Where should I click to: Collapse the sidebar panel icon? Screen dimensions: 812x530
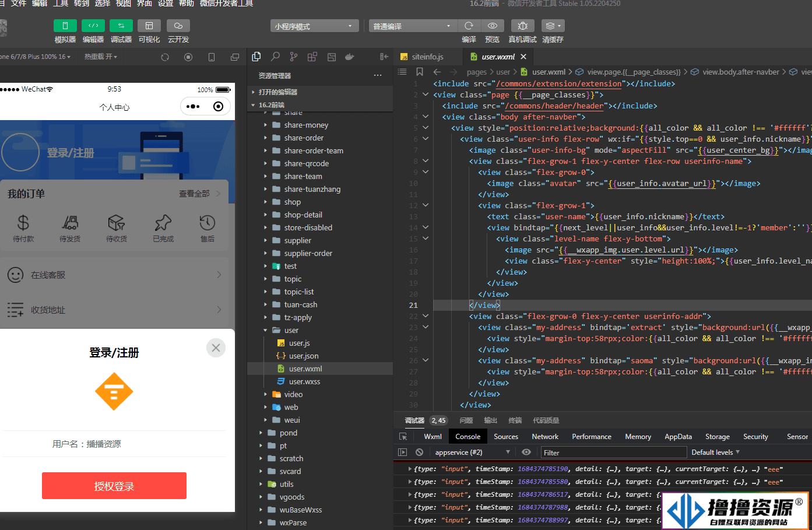point(384,57)
